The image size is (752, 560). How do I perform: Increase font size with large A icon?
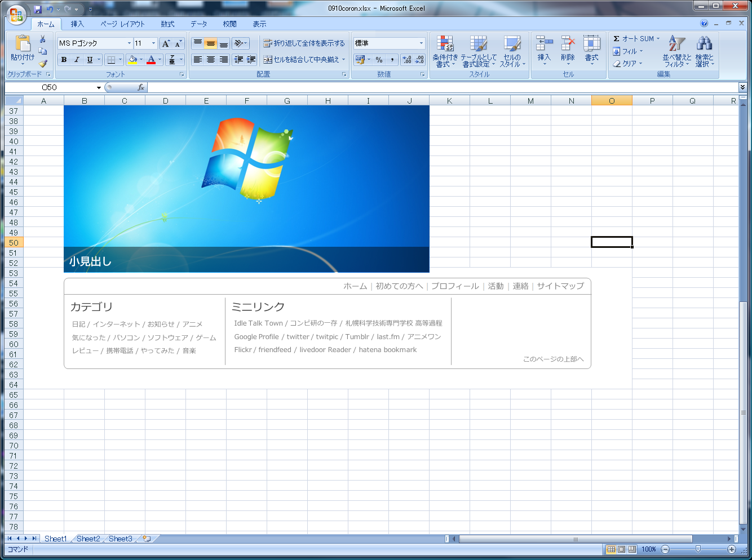(166, 43)
